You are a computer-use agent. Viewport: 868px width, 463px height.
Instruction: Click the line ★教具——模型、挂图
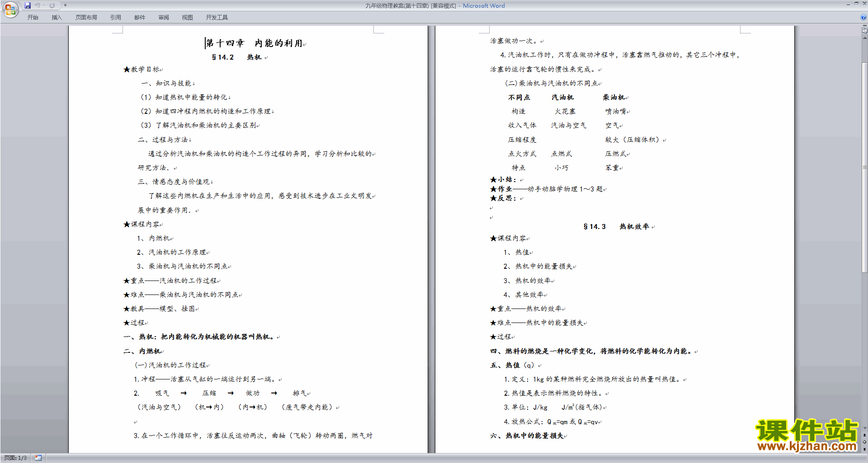click(160, 309)
